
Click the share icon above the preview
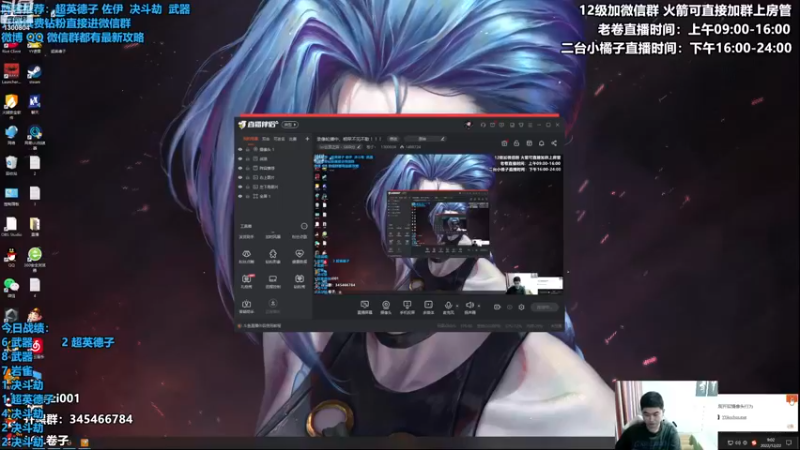coord(554,143)
